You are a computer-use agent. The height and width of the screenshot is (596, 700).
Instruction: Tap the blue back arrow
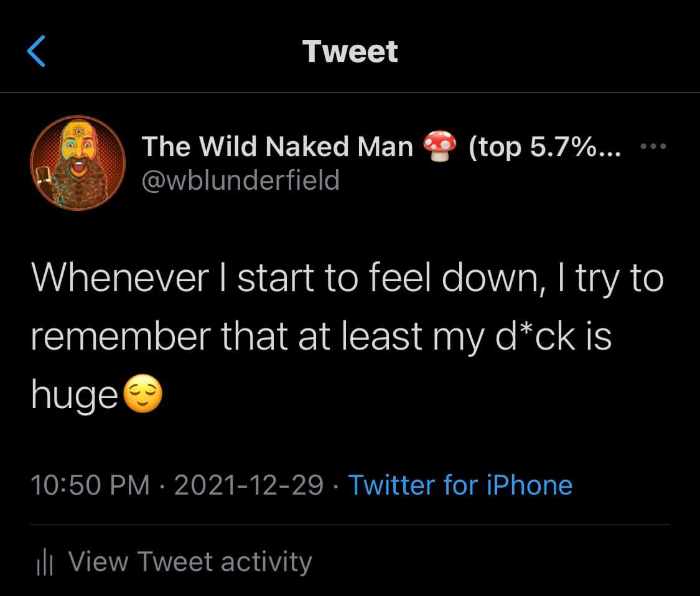37,51
